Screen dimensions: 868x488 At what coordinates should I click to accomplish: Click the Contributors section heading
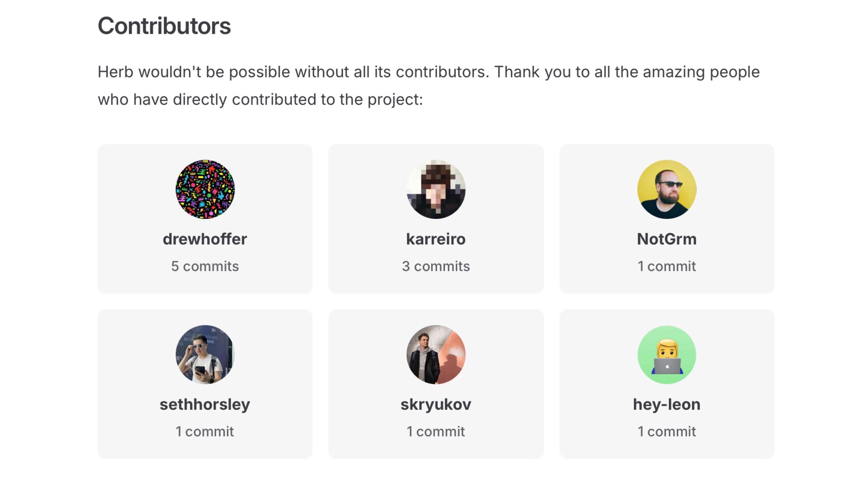164,26
